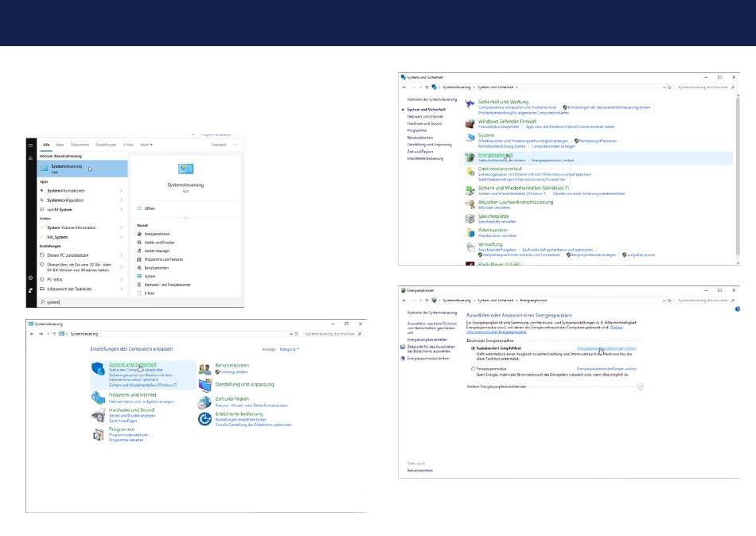Image resolution: width=756 pixels, height=536 pixels.
Task: Click the Speicherplätze drives icon
Action: (x=470, y=219)
